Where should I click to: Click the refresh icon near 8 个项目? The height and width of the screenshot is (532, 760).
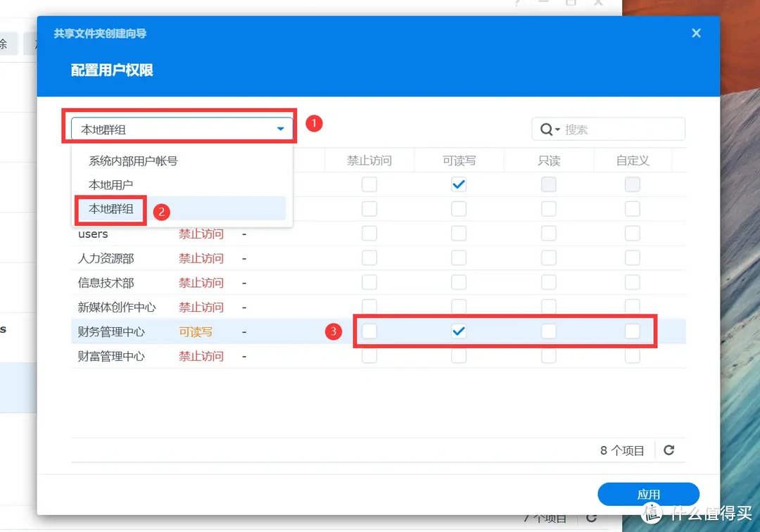[669, 450]
